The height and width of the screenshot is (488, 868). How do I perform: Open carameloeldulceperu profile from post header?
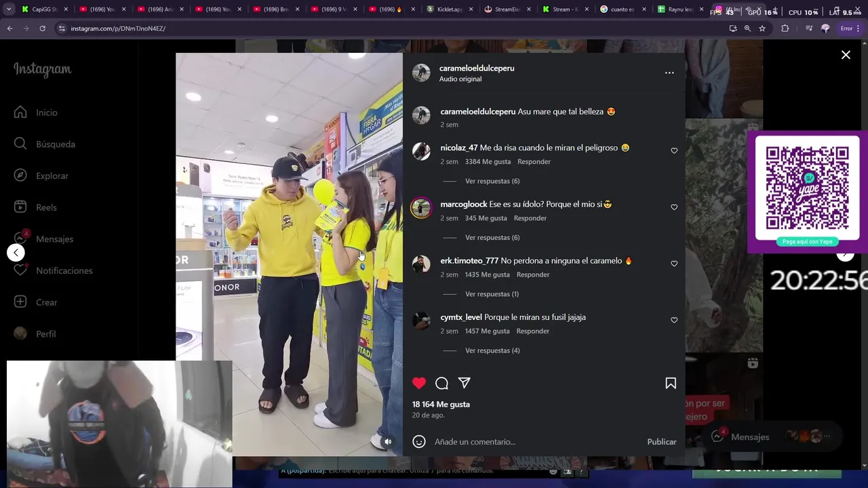pyautogui.click(x=477, y=68)
